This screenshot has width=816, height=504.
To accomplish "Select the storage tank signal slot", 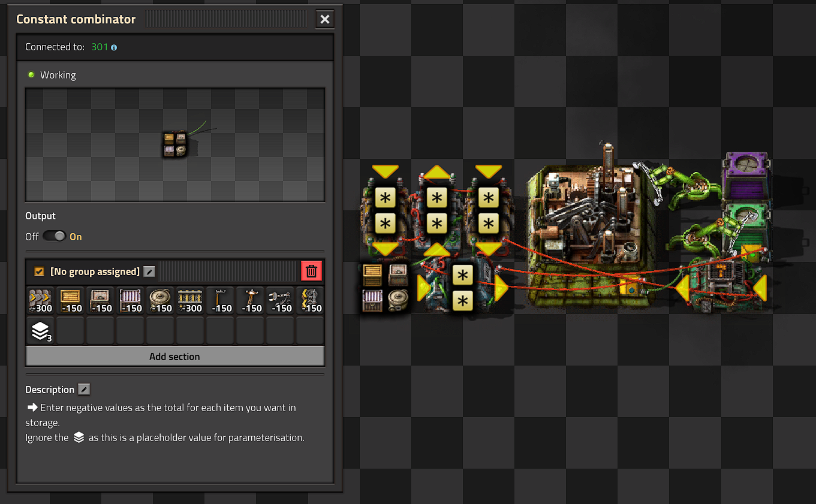I will pyautogui.click(x=161, y=300).
